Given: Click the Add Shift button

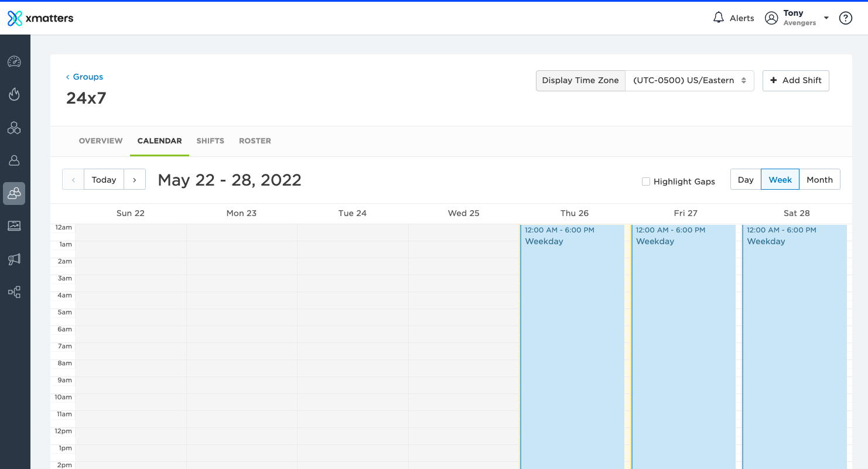Looking at the screenshot, I should (795, 80).
